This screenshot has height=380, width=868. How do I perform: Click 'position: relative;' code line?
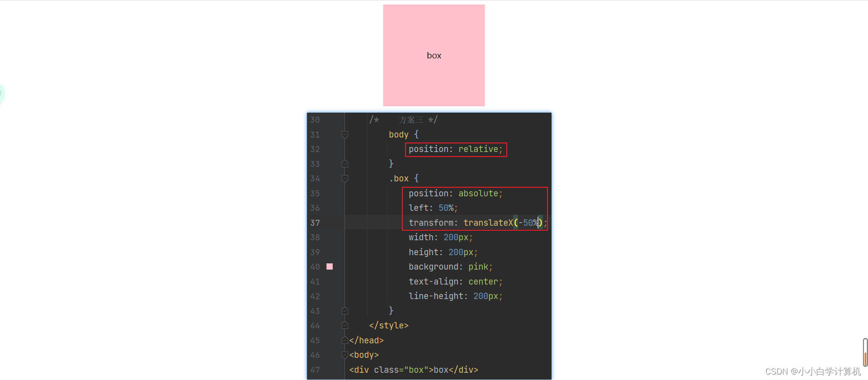[456, 149]
